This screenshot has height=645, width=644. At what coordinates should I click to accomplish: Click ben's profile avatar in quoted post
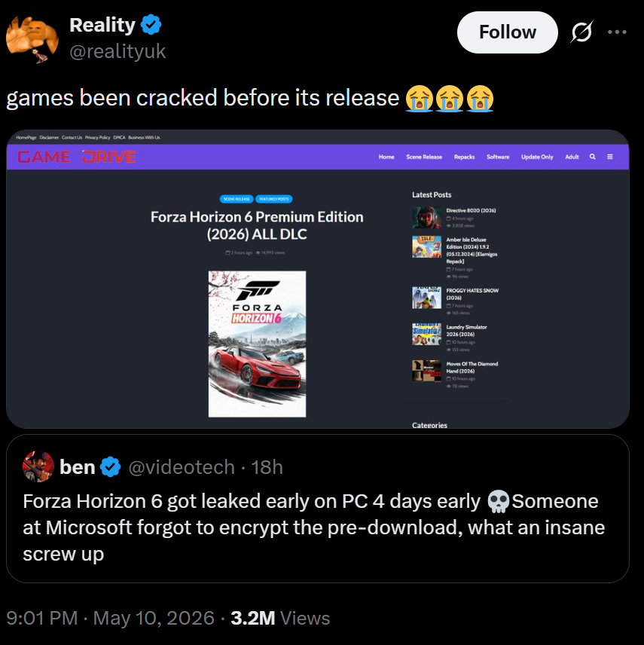tap(38, 466)
